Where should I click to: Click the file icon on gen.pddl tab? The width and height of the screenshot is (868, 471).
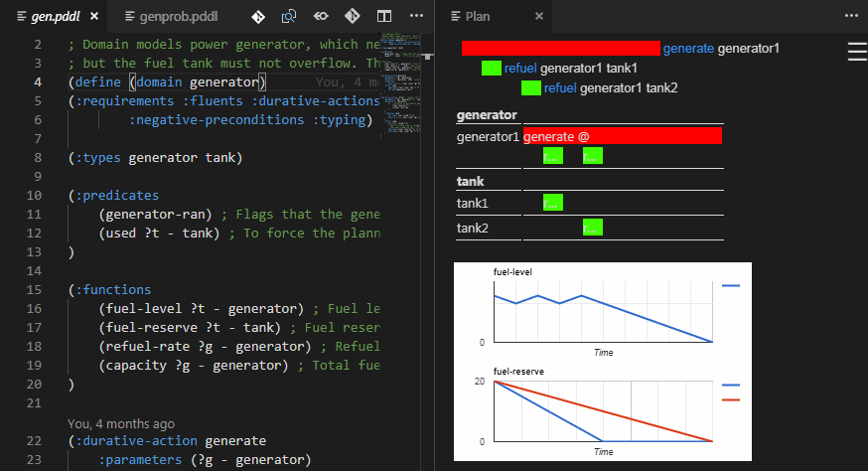(x=22, y=16)
